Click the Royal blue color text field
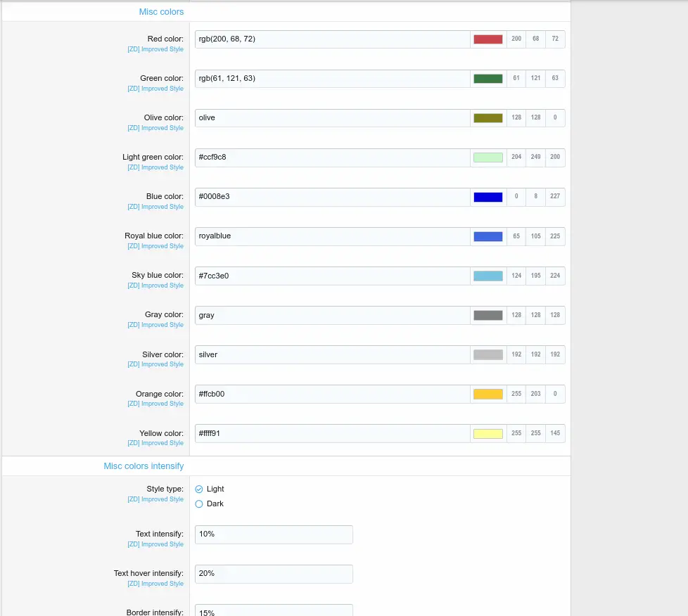This screenshot has width=688, height=616. coord(332,236)
